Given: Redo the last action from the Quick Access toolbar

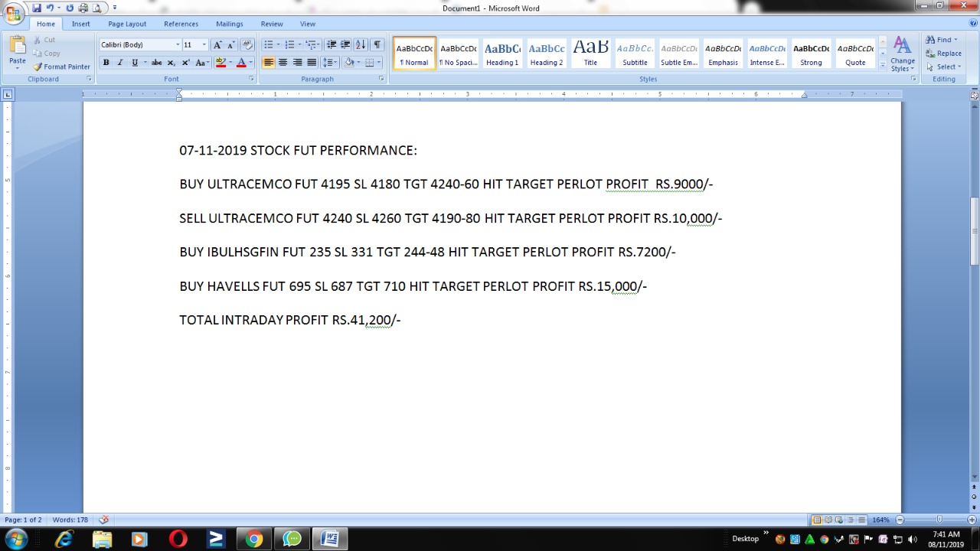Looking at the screenshot, I should [70, 8].
